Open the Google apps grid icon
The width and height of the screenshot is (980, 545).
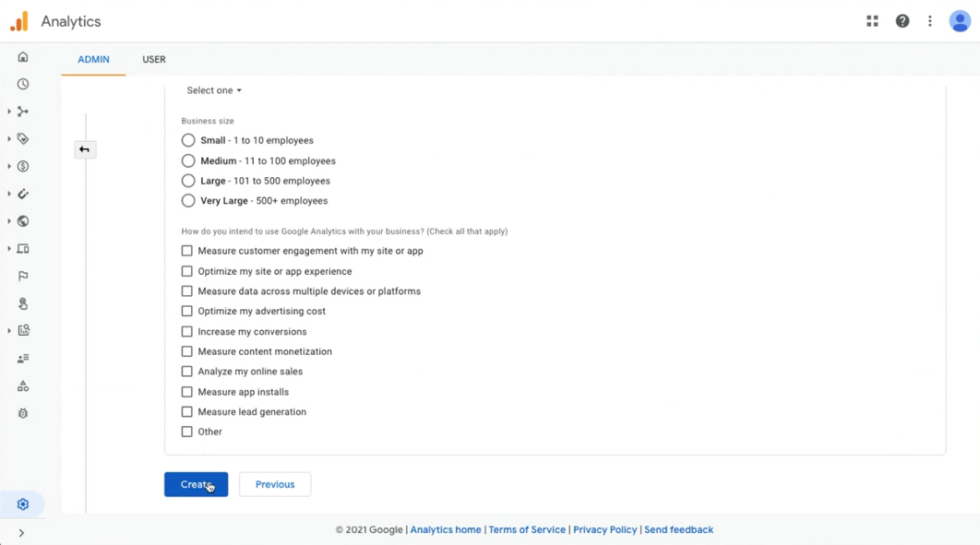(873, 21)
